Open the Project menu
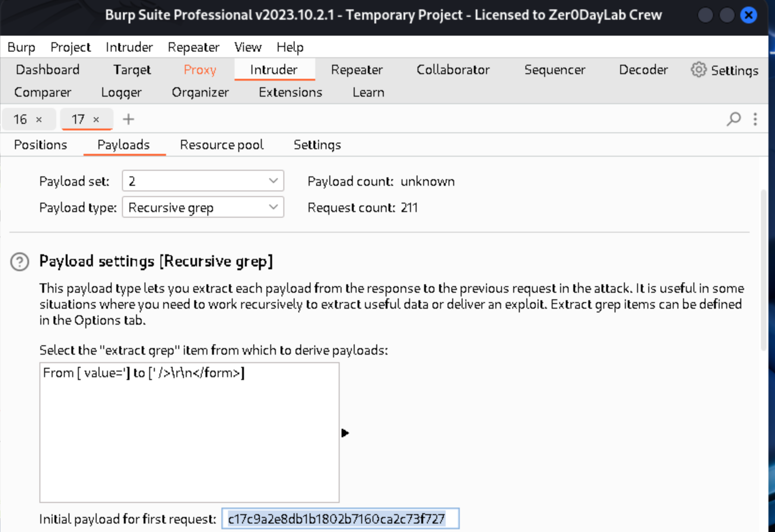Screen dimensions: 775x532 [70, 47]
